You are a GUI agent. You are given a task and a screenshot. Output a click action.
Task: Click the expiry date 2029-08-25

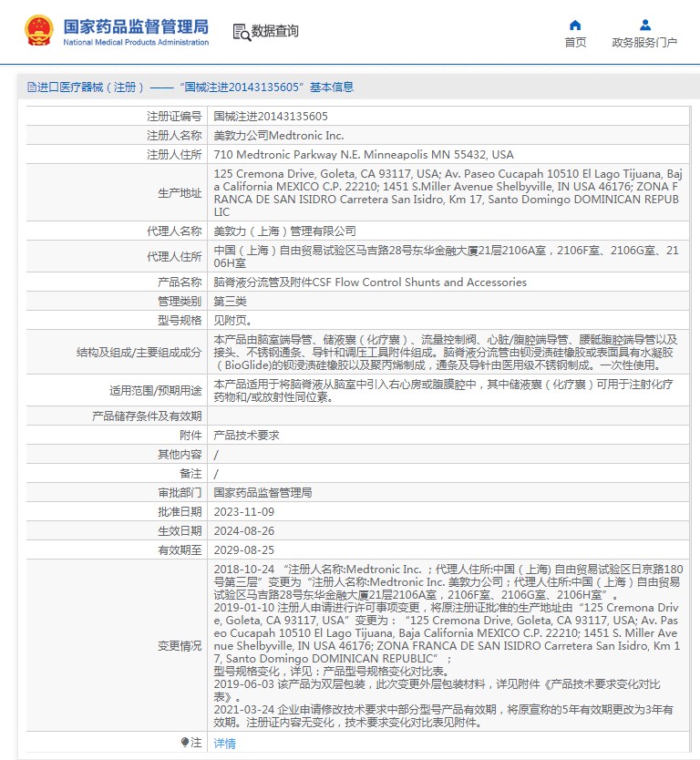pyautogui.click(x=243, y=550)
